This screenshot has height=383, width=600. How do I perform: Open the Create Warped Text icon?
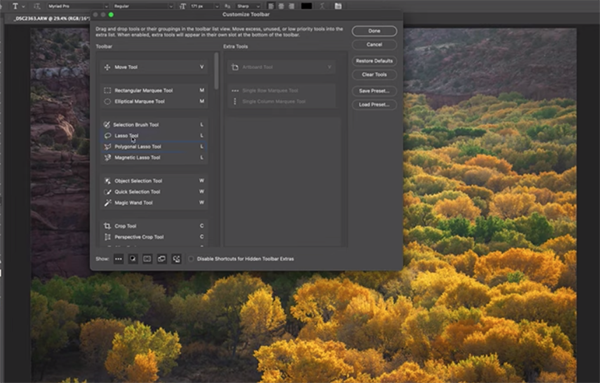322,6
